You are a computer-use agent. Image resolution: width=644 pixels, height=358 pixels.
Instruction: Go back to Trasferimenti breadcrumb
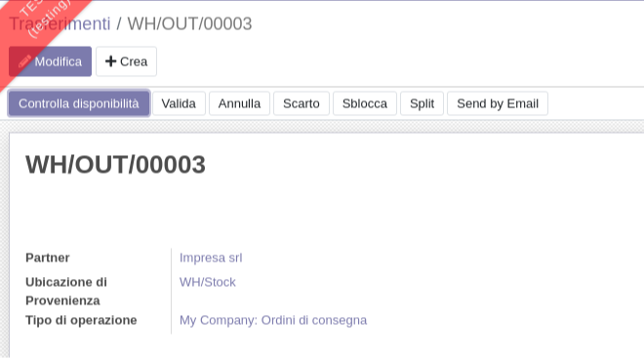click(60, 23)
